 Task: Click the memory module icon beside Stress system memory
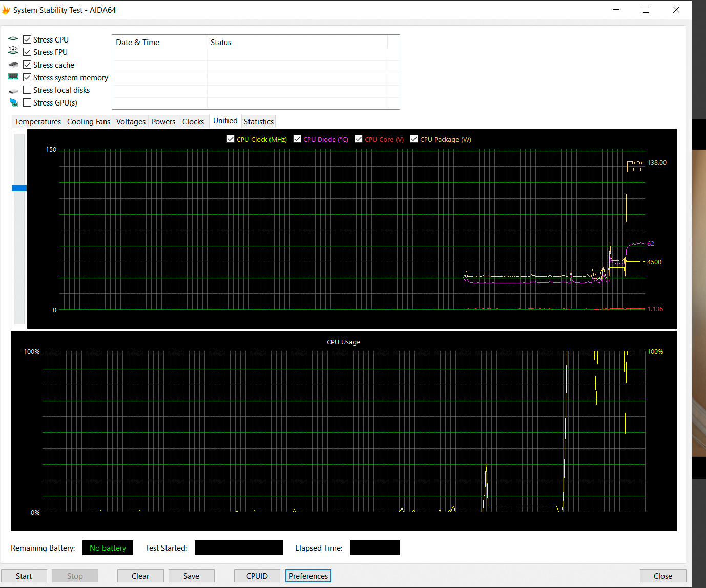coord(13,76)
